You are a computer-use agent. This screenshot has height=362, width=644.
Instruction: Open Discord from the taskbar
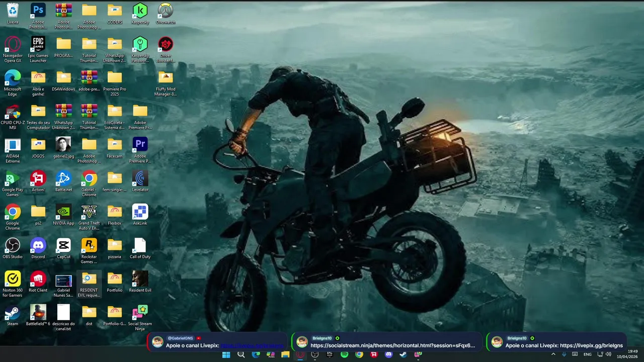(388, 354)
